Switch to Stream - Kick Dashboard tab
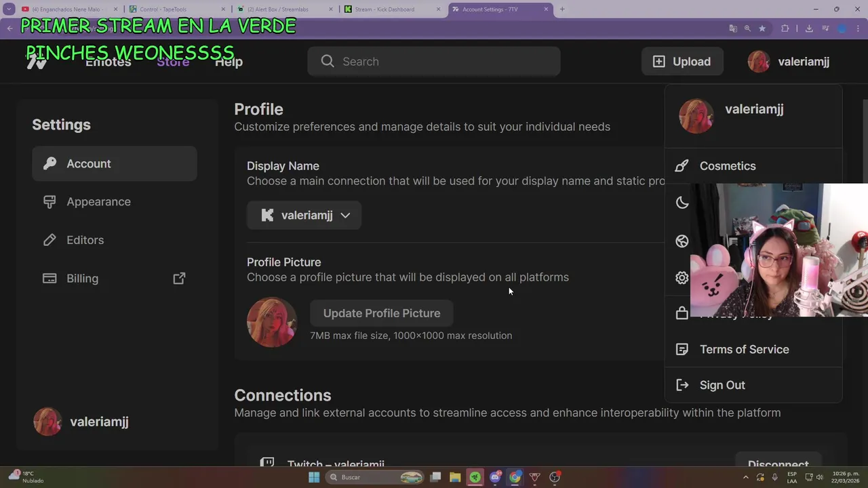This screenshot has height=488, width=868. point(393,9)
